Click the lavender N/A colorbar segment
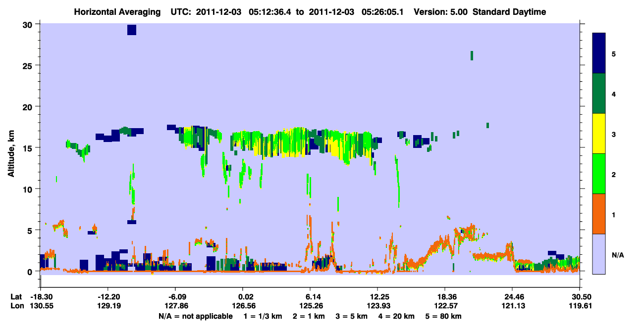 point(599,254)
